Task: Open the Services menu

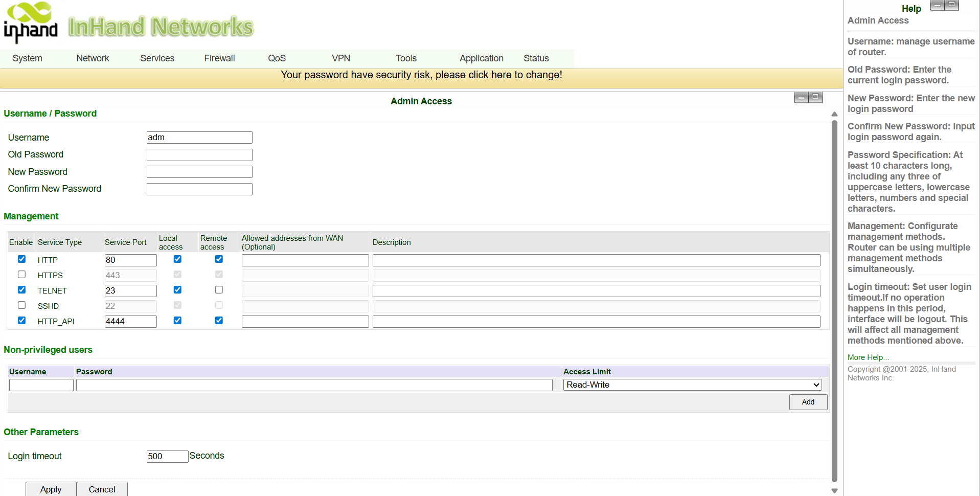Action: tap(157, 58)
